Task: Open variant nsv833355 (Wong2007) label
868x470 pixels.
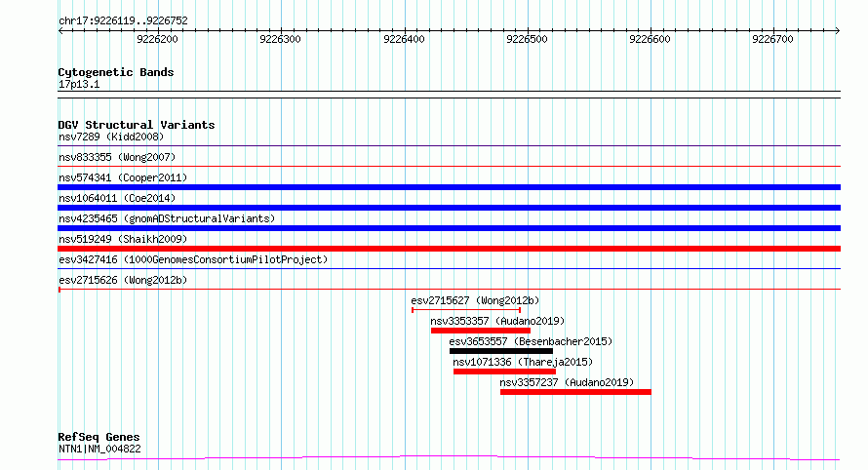Action: coord(117,157)
